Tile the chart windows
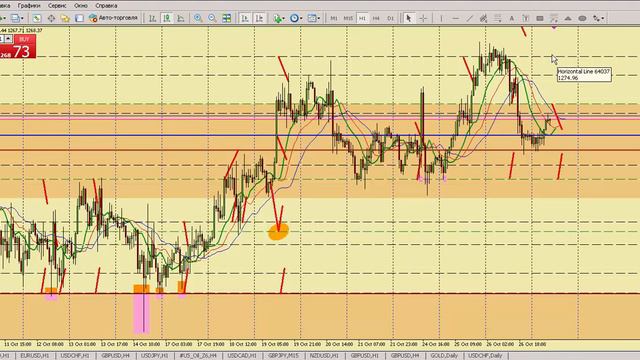640x360 pixels. (227, 18)
